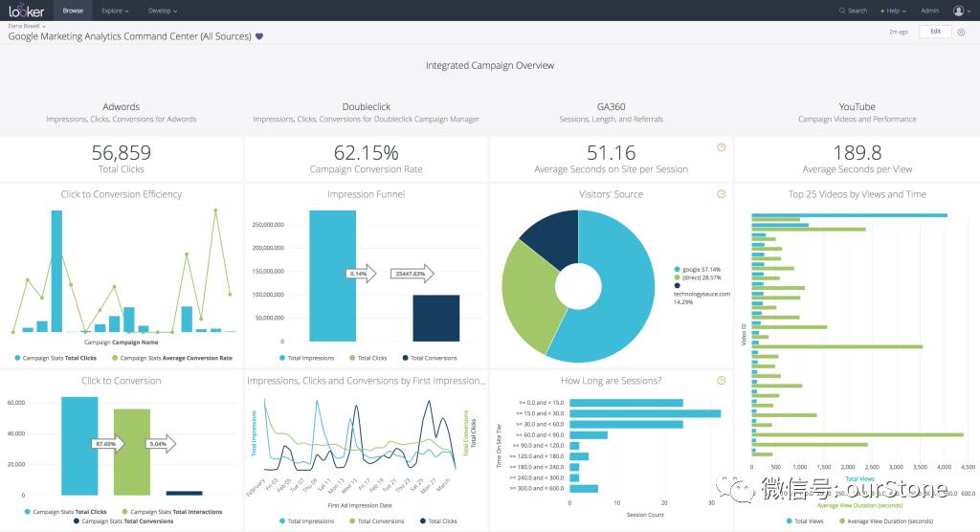Toggle Total Interactions legend in Click to Conversion

(x=172, y=512)
